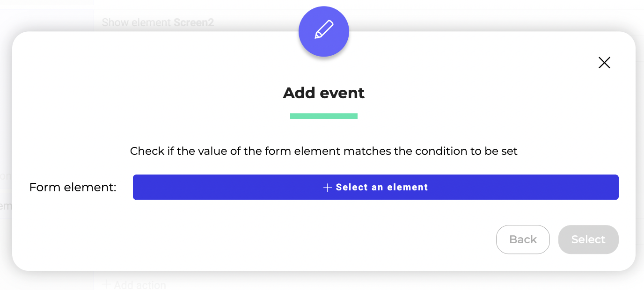Click the greyed-out Select button

pyautogui.click(x=588, y=239)
